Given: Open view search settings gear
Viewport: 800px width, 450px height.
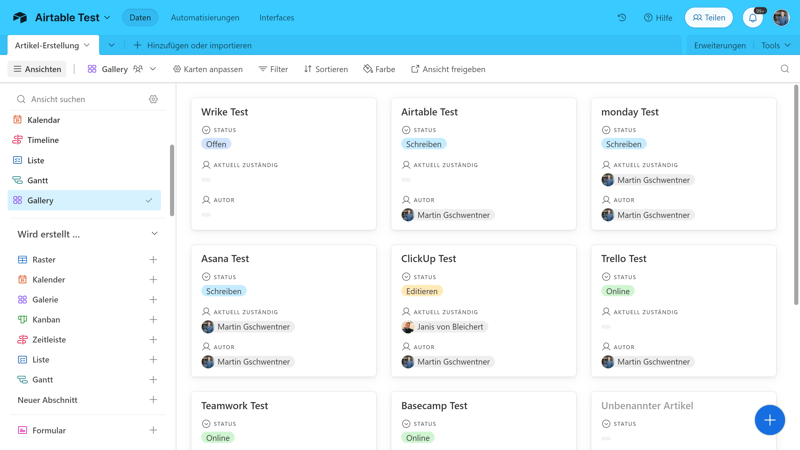Looking at the screenshot, I should (x=153, y=99).
